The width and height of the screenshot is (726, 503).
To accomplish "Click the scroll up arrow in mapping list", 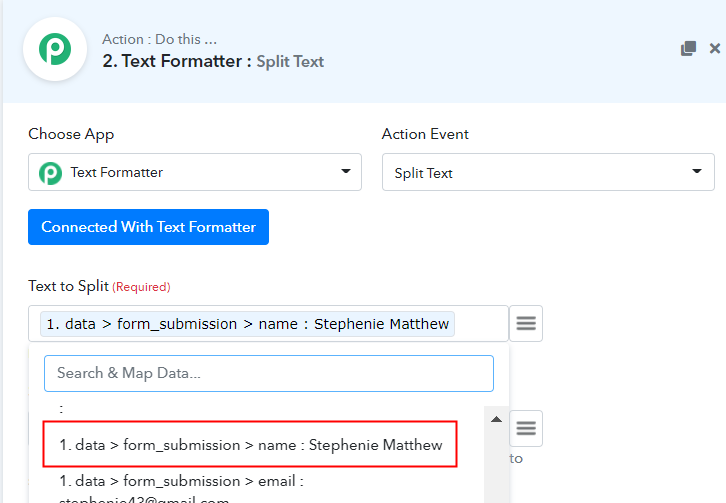I will pos(496,419).
